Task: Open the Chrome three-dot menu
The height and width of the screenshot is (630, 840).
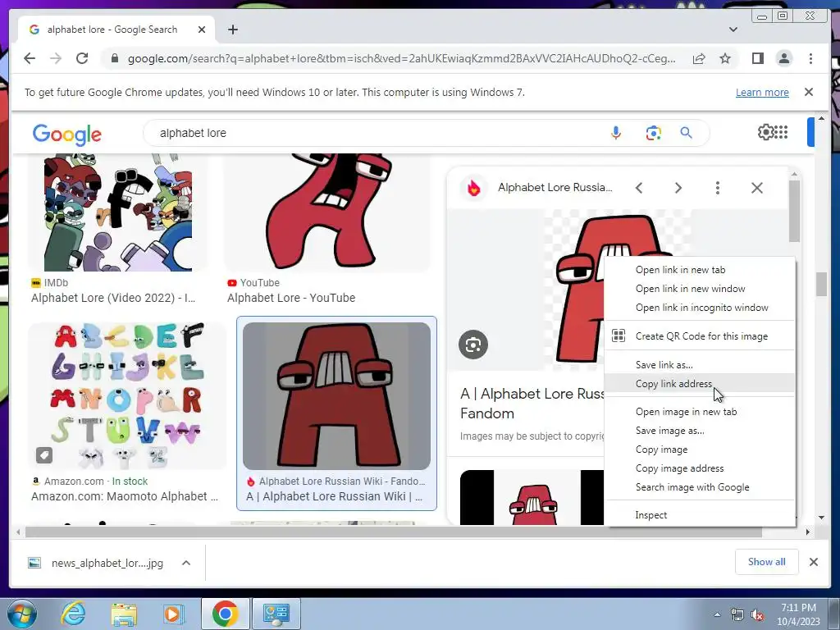Action: (x=810, y=58)
